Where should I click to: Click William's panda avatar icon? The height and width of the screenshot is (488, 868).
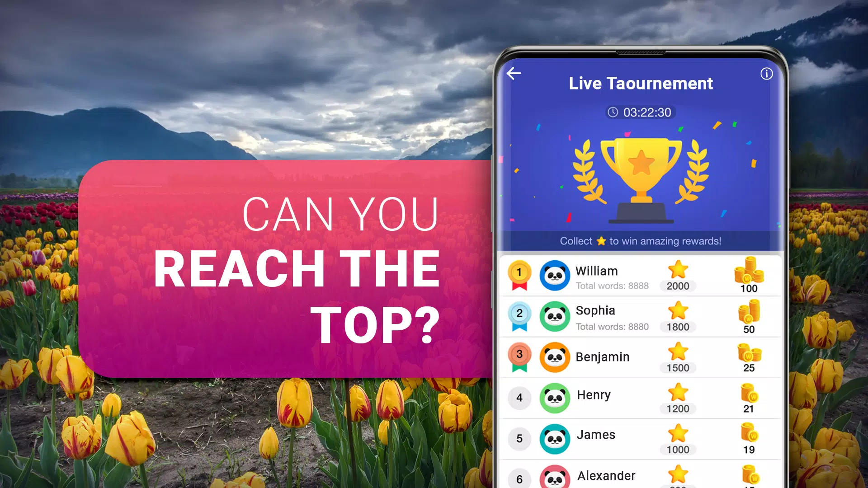pyautogui.click(x=554, y=275)
